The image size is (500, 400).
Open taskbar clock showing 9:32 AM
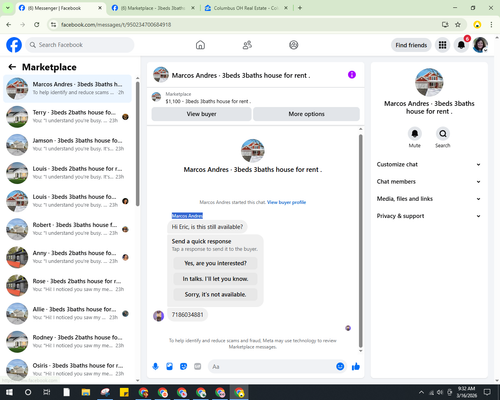(x=466, y=392)
